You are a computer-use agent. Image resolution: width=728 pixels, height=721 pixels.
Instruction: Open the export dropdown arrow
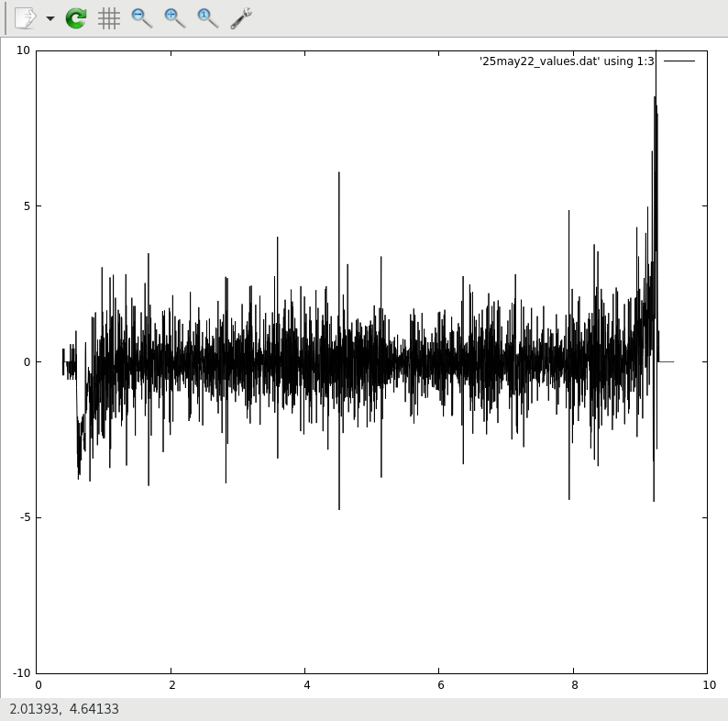point(50,18)
